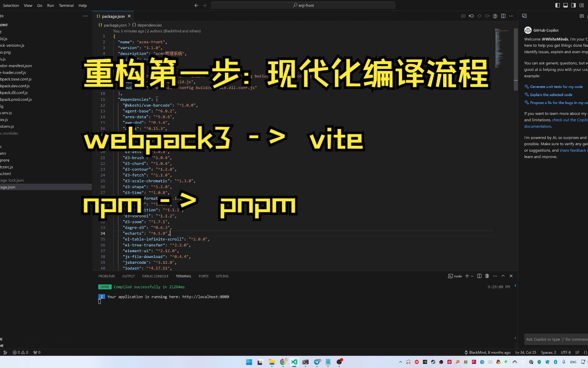Close the package.json editor tab
588x368 pixels.
(x=129, y=16)
